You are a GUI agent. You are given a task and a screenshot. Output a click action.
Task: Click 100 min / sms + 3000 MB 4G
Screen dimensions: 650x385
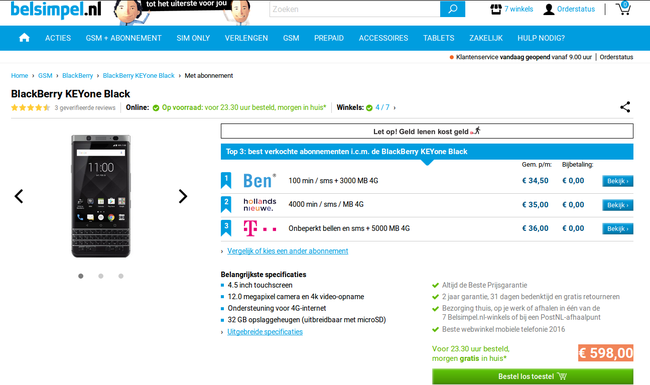pos(333,181)
